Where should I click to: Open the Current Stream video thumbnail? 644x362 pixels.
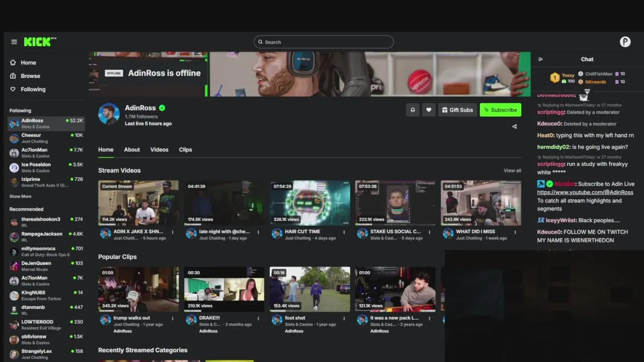[x=138, y=203]
